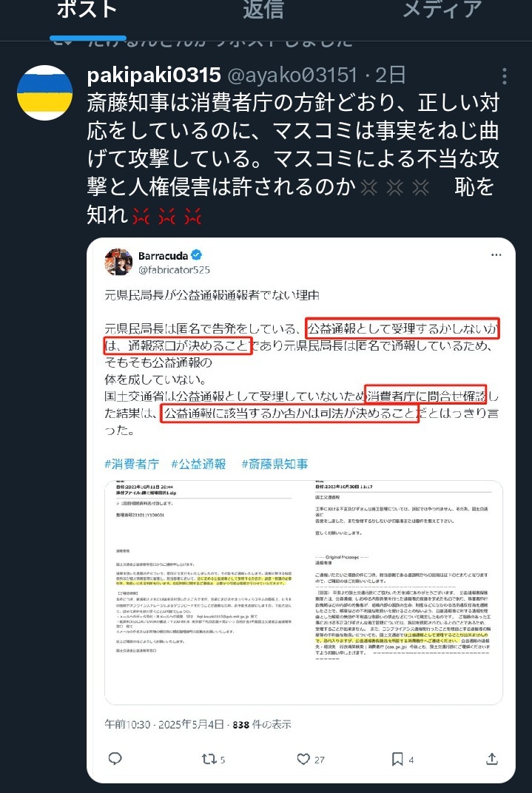The height and width of the screenshot is (793, 532).
Task: Open pakipaki0315's profile avatar
Action: 44,92
